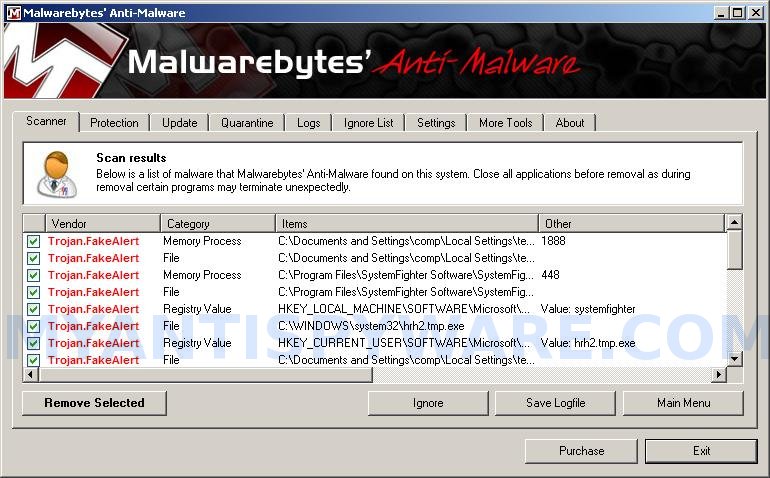The height and width of the screenshot is (478, 770).
Task: Open the Protection tab
Action: pos(114,123)
